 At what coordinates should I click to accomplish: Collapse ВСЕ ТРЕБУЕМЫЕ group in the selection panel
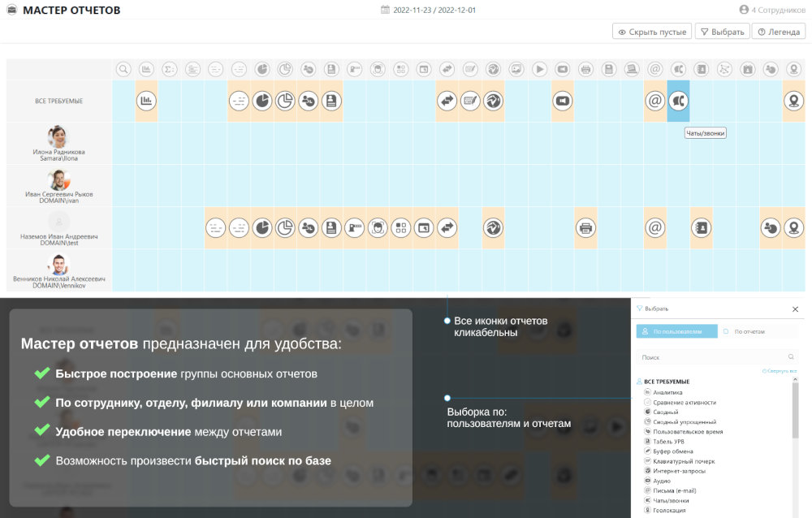coord(666,382)
